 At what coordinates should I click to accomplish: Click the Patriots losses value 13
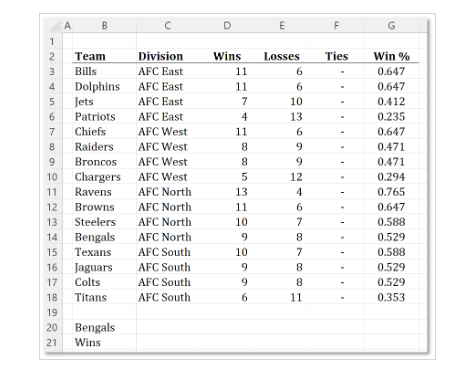[x=296, y=117]
